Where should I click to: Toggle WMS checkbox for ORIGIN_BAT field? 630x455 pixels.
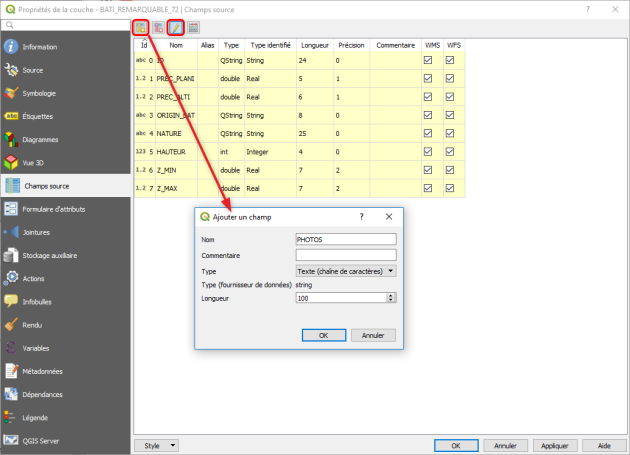click(428, 115)
